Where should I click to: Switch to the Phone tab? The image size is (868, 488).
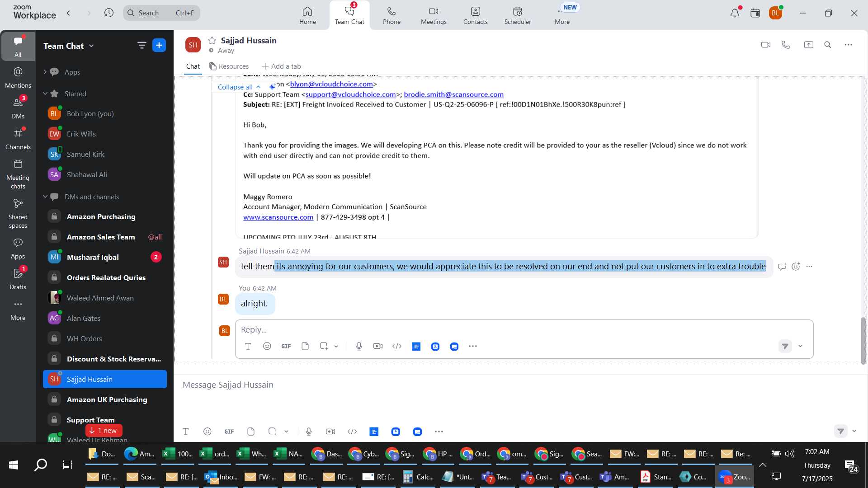pyautogui.click(x=392, y=15)
